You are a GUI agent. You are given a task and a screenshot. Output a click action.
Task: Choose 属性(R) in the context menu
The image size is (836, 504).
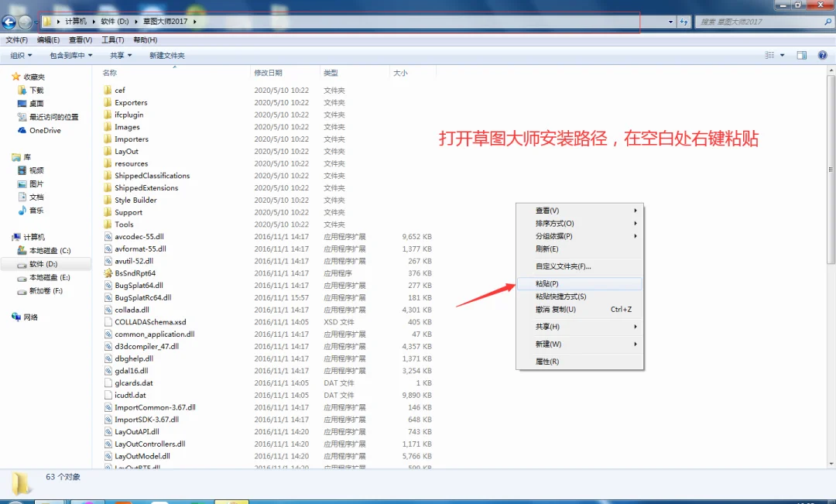click(x=580, y=362)
